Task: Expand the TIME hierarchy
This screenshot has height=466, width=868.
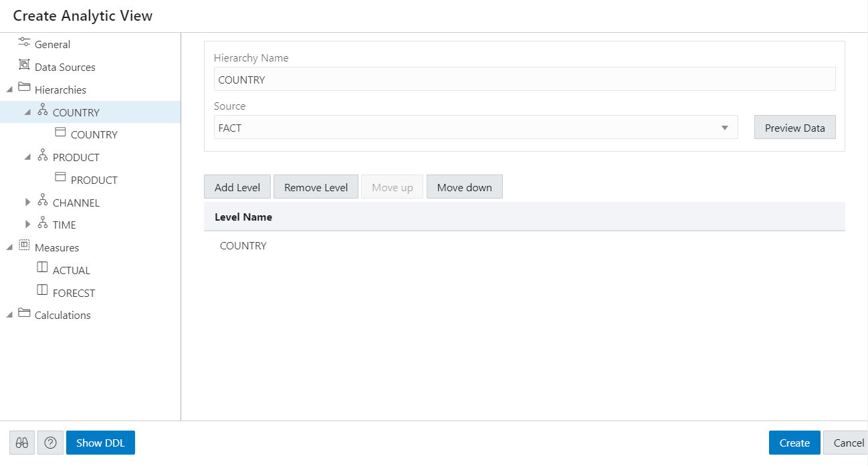Action: point(27,224)
